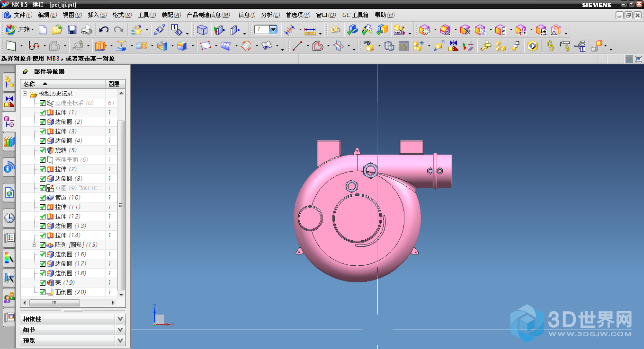644x349 pixels.
Task: Click the Extrude tool in feature toolbar
Action: [x=100, y=46]
